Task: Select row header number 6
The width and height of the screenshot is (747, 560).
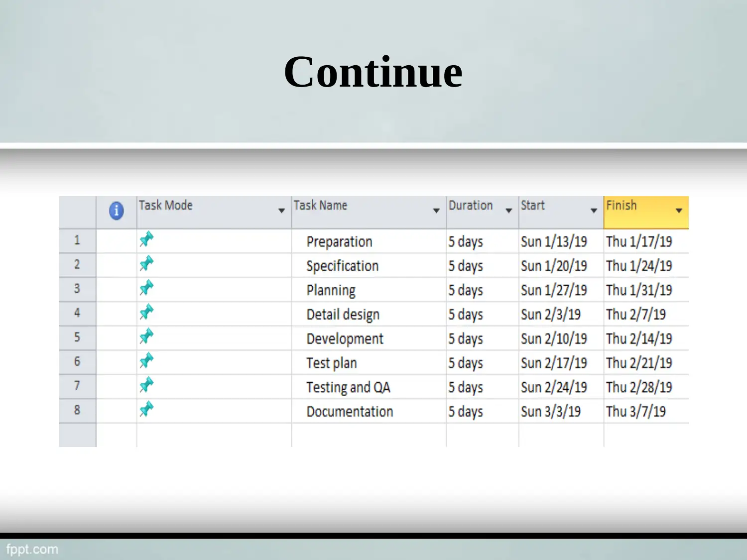Action: click(77, 362)
